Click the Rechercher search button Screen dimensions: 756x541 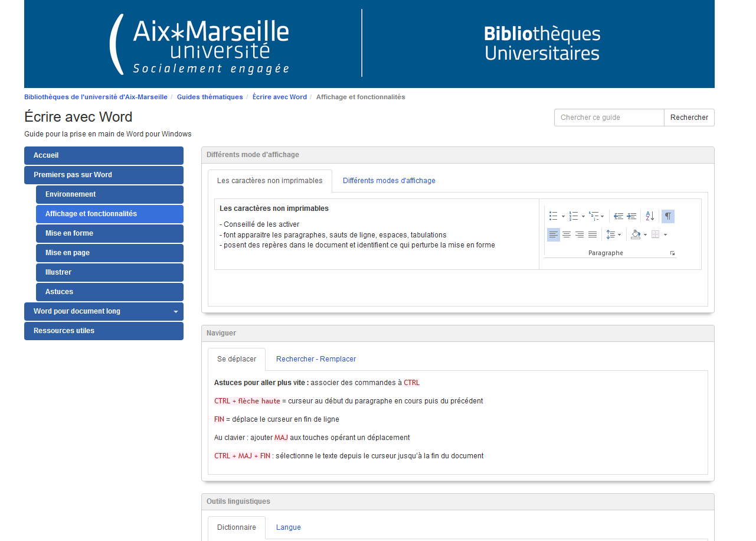click(x=689, y=118)
